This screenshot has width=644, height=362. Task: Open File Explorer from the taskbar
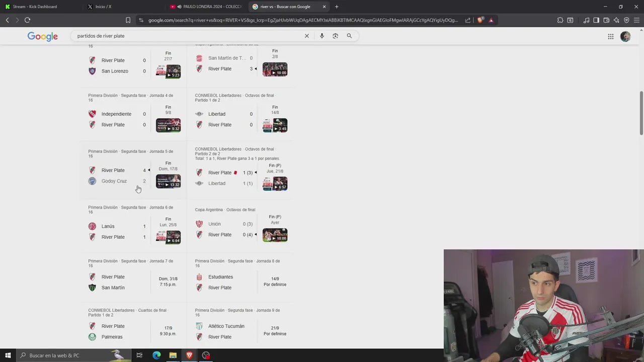[x=173, y=355]
